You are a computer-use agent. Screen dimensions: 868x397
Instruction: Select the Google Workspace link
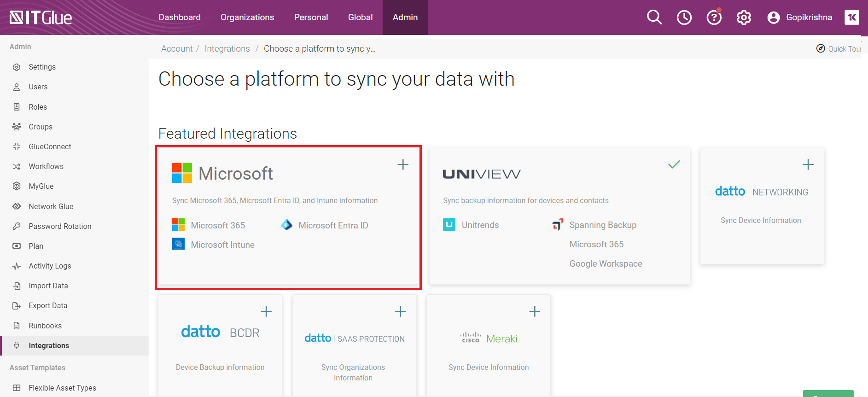[x=606, y=263]
